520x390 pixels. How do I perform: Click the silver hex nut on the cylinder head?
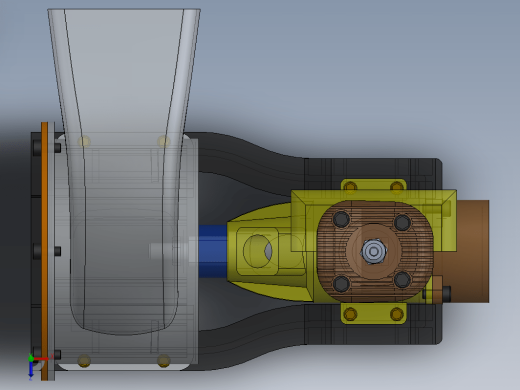(x=374, y=251)
